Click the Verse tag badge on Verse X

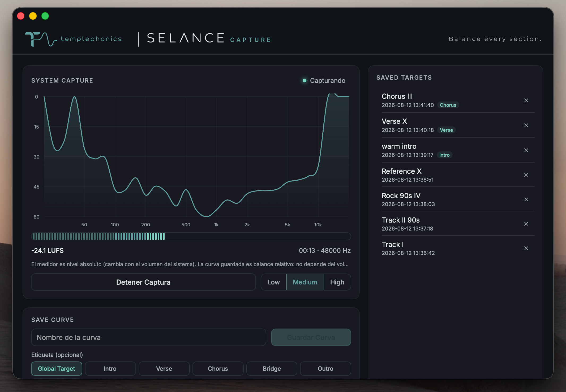click(x=446, y=130)
